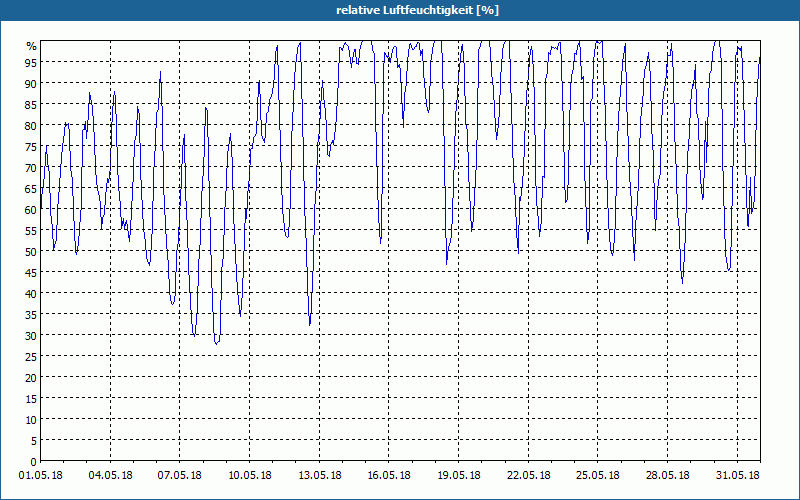Click the % unit label on y-axis

[32, 46]
